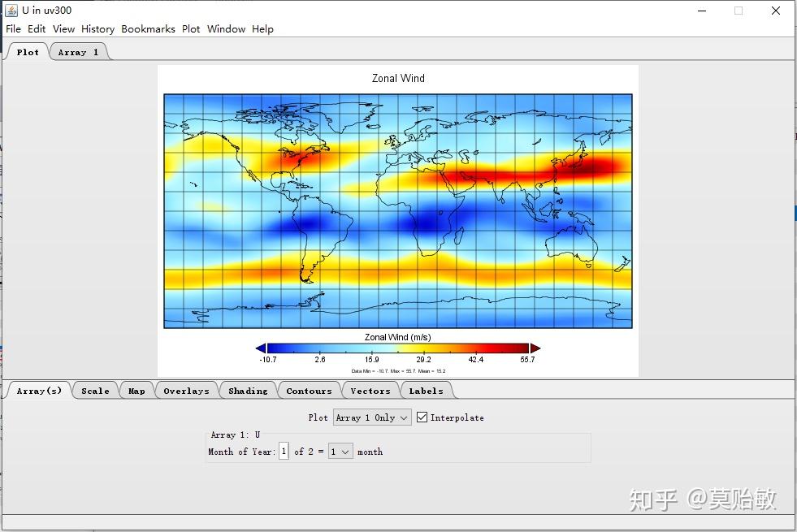Viewport: 797px width, 532px height.
Task: Open the File menu
Action: click(13, 29)
